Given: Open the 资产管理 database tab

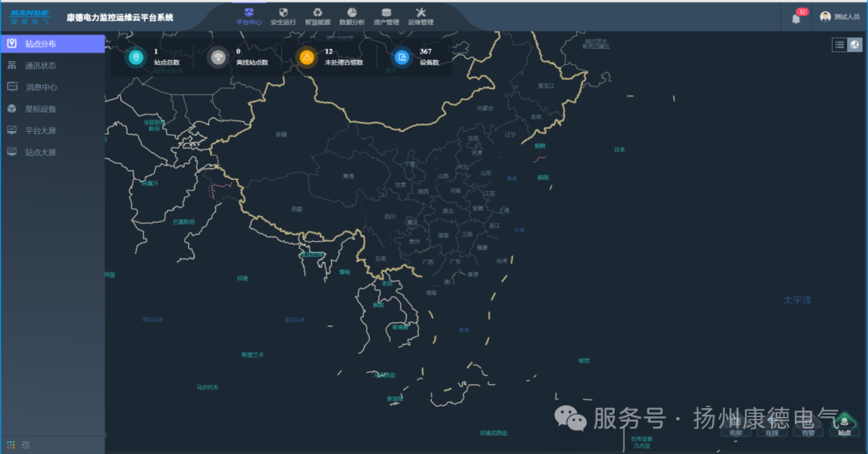Looking at the screenshot, I should 387,17.
